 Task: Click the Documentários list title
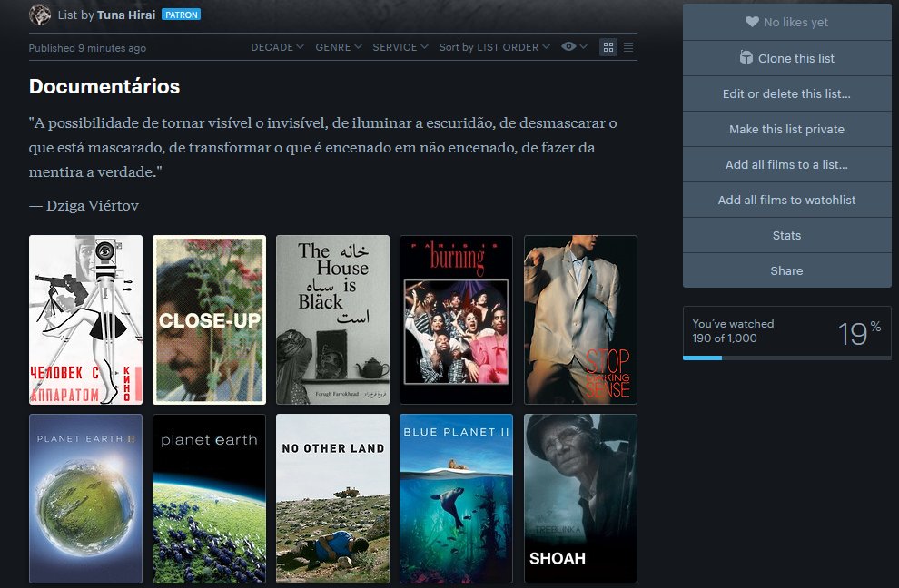coord(104,86)
